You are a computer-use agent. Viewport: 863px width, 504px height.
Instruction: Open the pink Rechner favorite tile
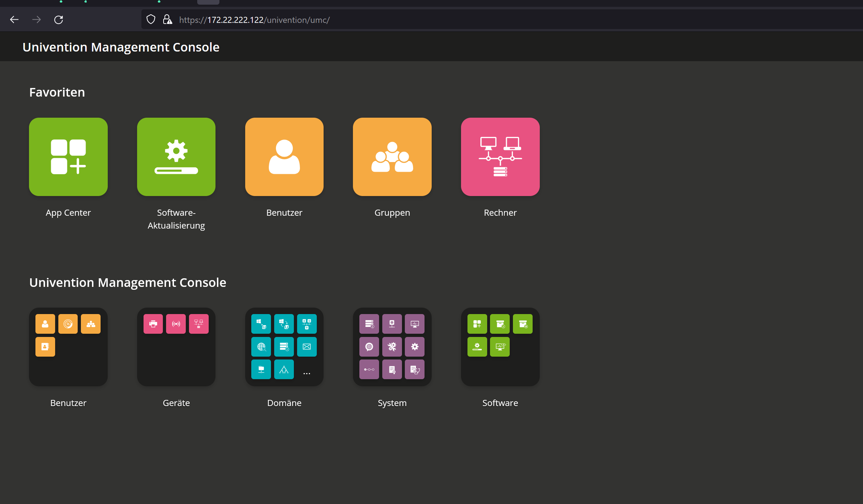tap(500, 157)
